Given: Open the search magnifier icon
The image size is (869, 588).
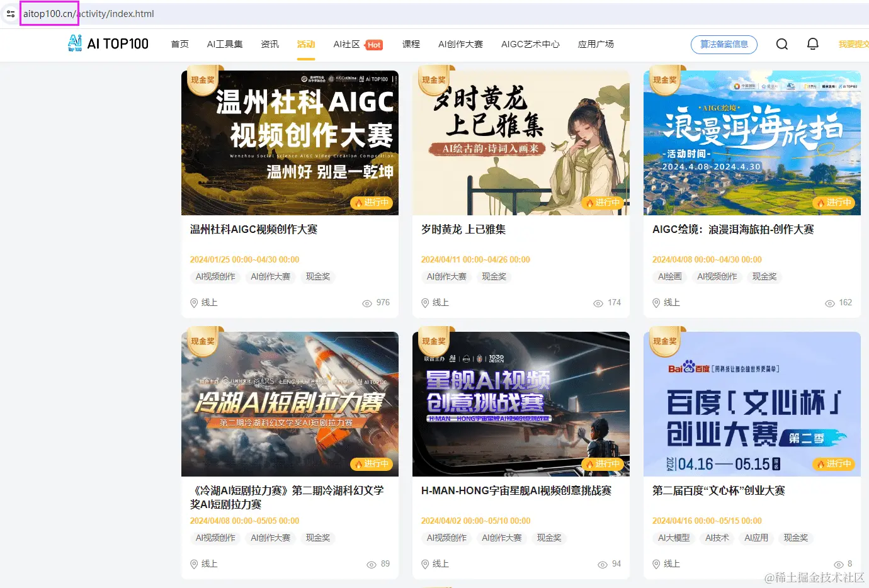Looking at the screenshot, I should (x=782, y=44).
